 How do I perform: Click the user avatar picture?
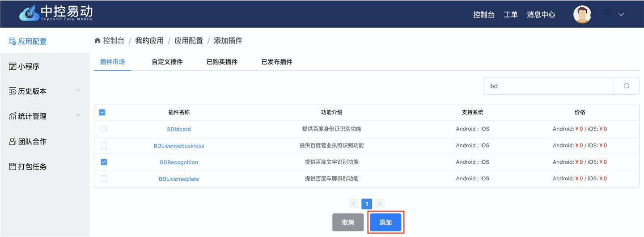(582, 15)
